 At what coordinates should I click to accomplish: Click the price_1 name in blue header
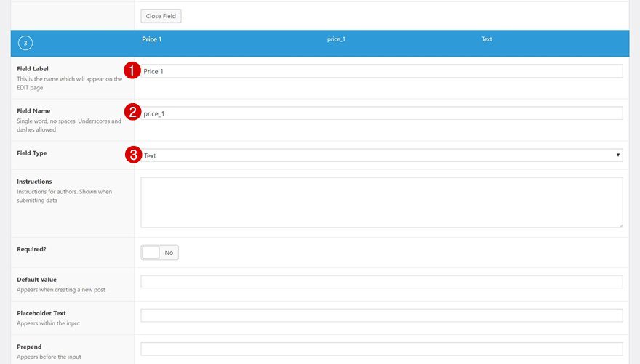pos(336,39)
